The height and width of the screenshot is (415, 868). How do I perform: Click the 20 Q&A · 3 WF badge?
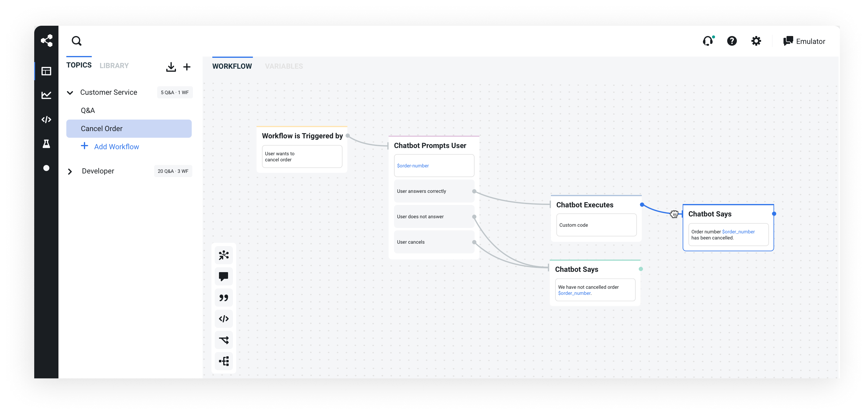[x=173, y=171]
